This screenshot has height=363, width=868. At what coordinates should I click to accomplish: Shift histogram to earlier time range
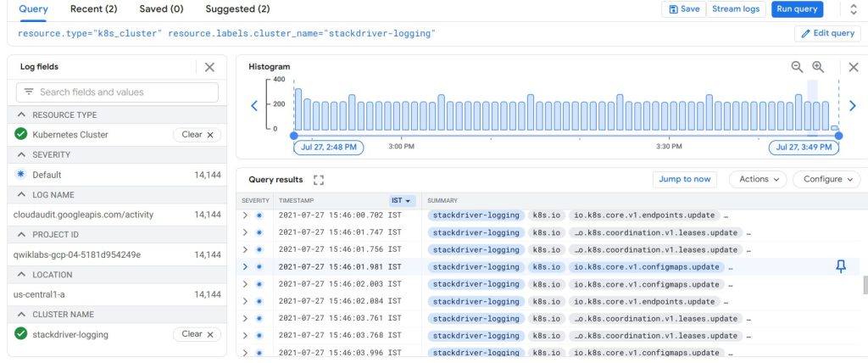[253, 105]
